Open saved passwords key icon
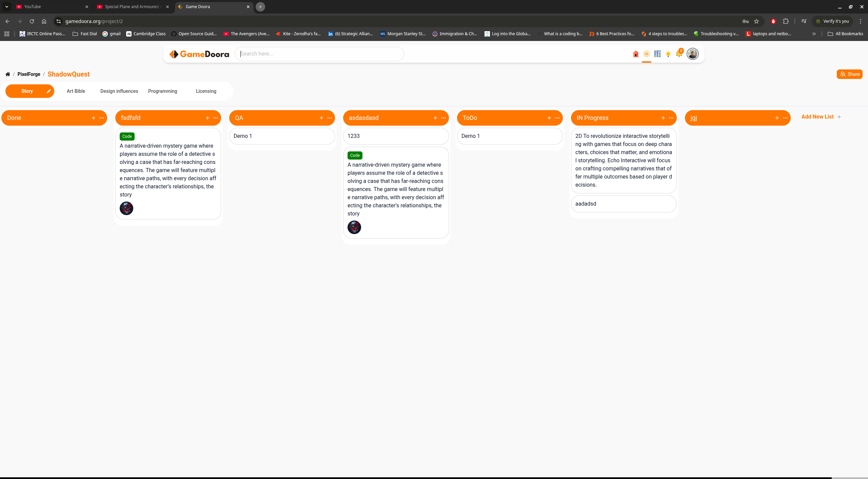Image resolution: width=868 pixels, height=479 pixels. click(746, 21)
